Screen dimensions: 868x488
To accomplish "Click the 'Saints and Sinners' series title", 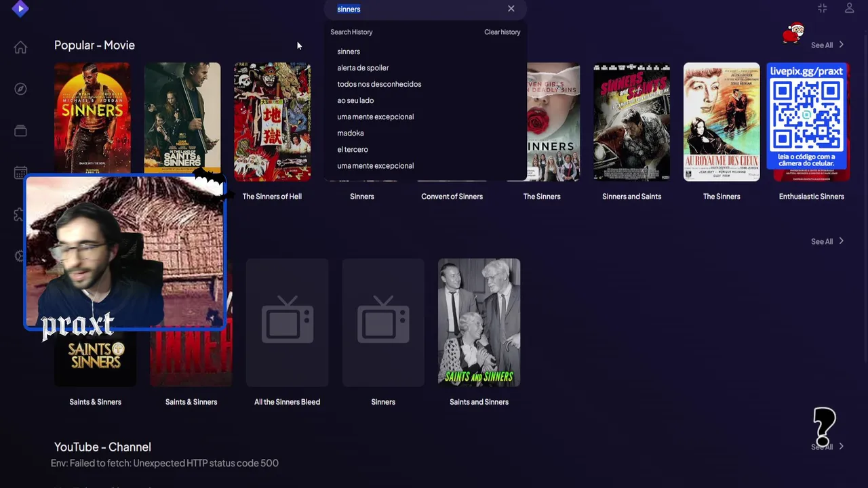I will 479,402.
